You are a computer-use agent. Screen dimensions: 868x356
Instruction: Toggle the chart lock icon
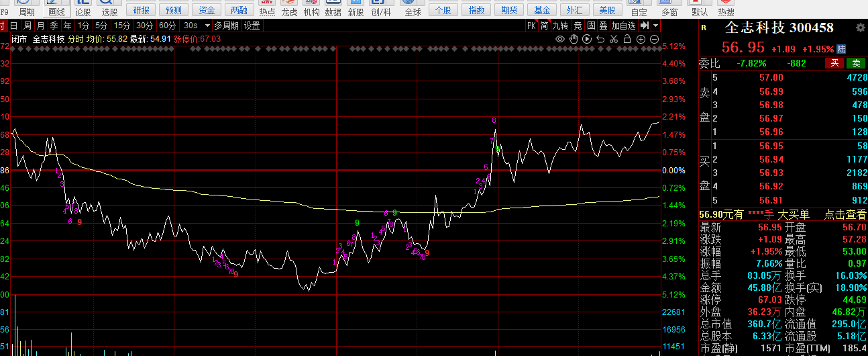[627, 39]
